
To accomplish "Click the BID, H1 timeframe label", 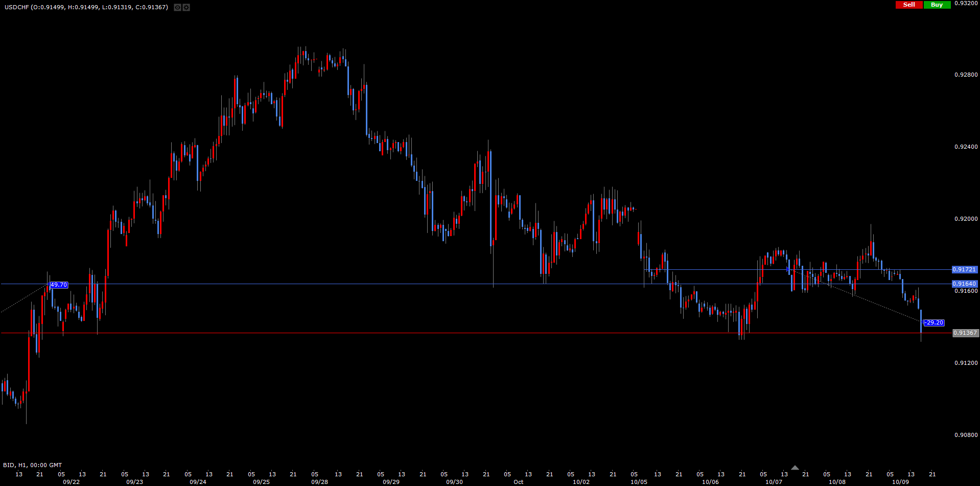I will (32, 465).
